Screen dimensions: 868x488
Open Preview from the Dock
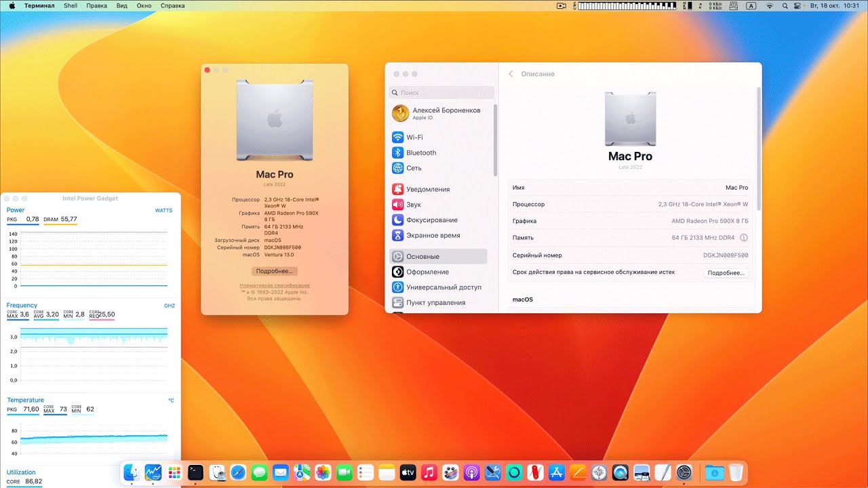click(642, 472)
